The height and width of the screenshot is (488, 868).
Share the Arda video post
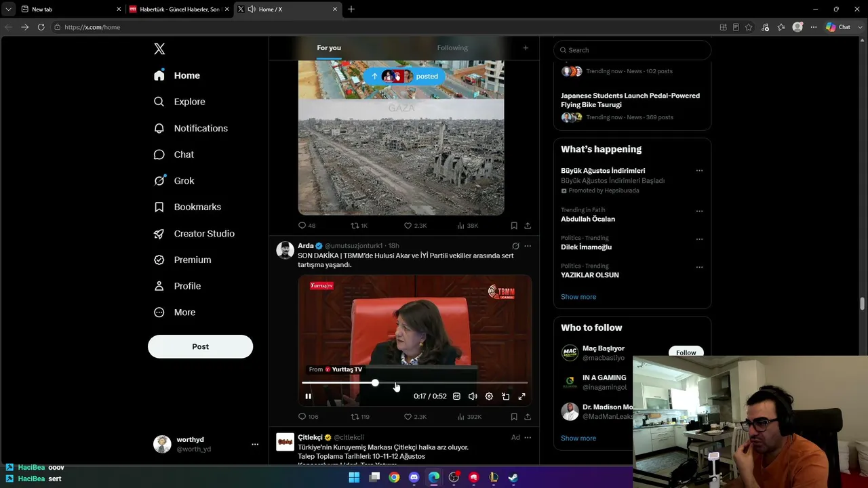[x=528, y=417]
